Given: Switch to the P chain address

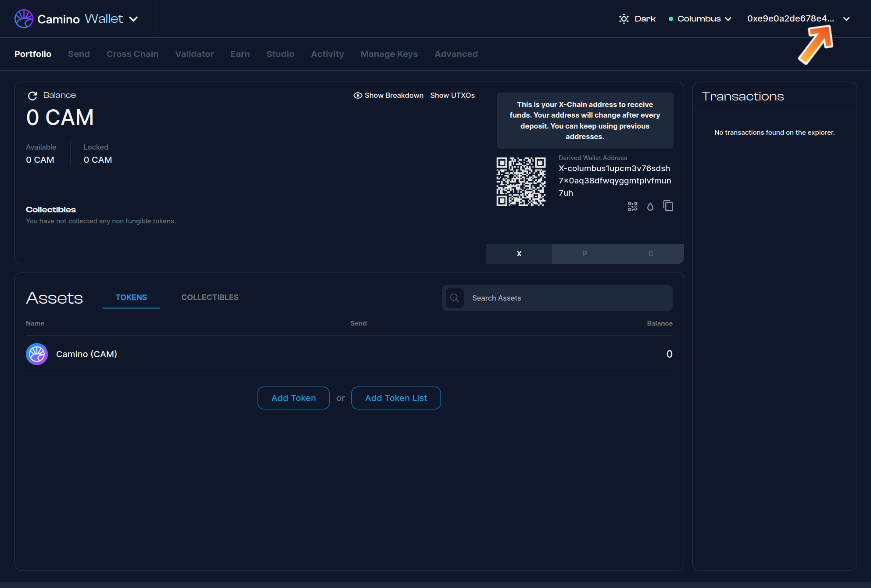Looking at the screenshot, I should [584, 254].
